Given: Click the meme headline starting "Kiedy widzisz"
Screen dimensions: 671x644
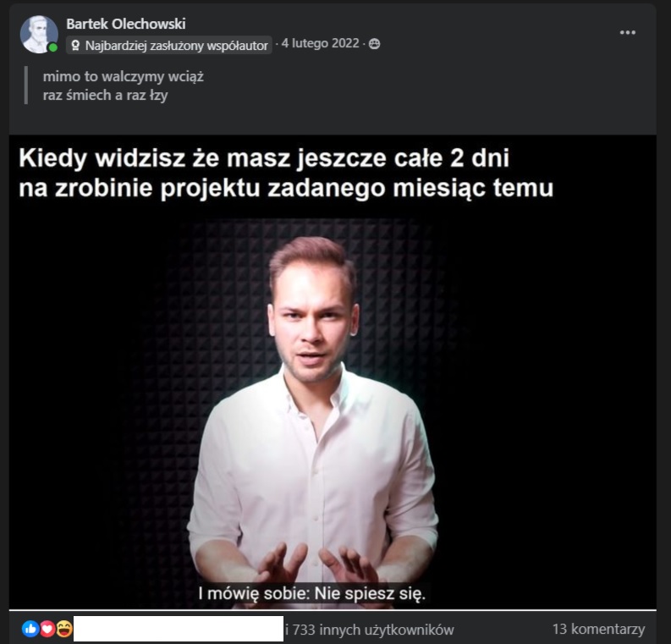Looking at the screenshot, I should click(x=286, y=173).
